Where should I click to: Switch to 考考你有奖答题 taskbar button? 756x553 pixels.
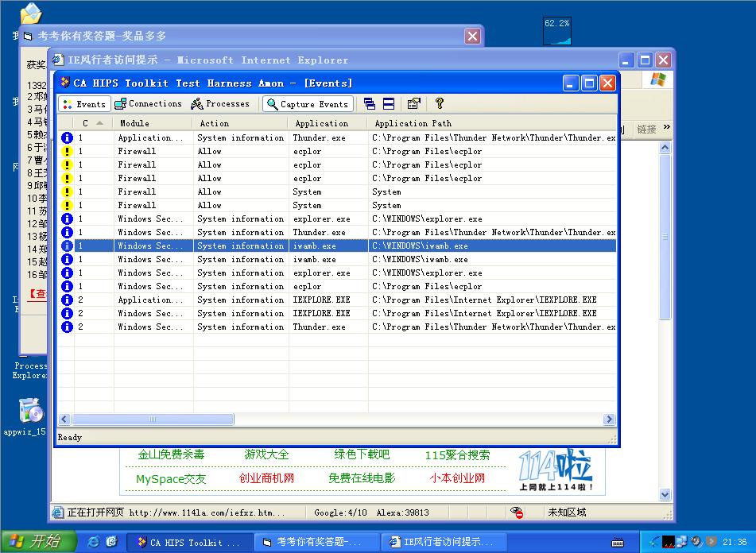[317, 543]
